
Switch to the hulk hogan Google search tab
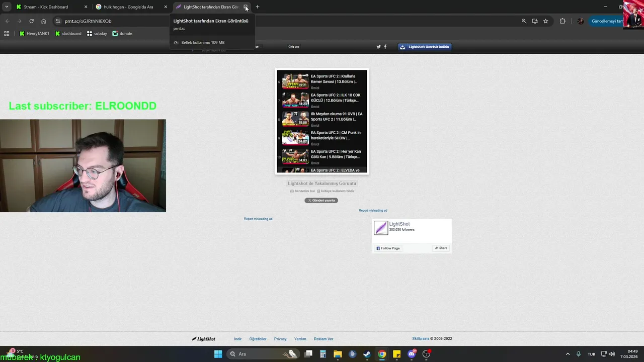click(x=131, y=7)
